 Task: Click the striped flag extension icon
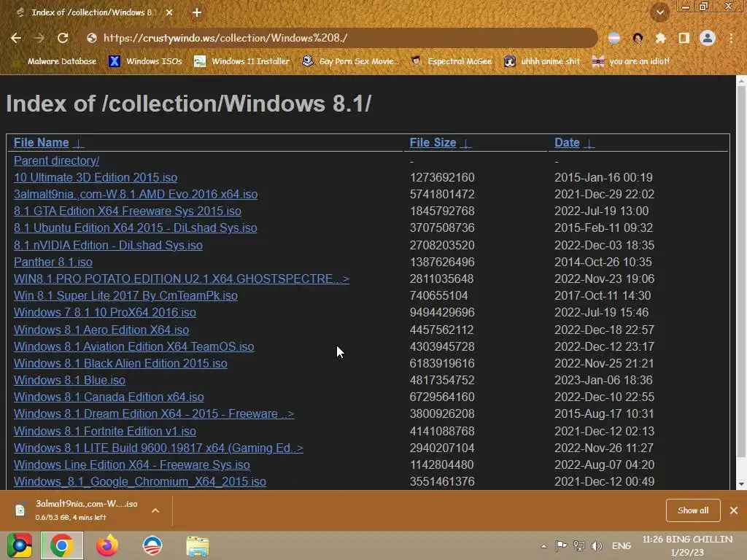(x=614, y=38)
